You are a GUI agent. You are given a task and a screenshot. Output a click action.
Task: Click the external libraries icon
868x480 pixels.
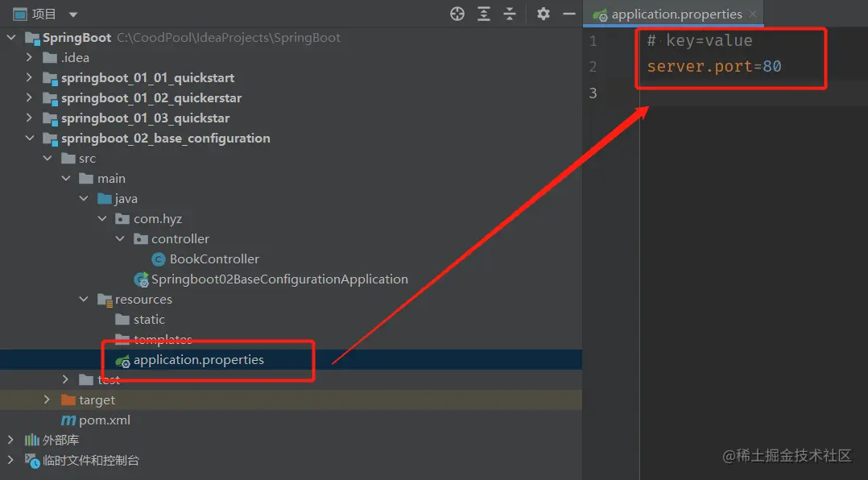pyautogui.click(x=31, y=441)
